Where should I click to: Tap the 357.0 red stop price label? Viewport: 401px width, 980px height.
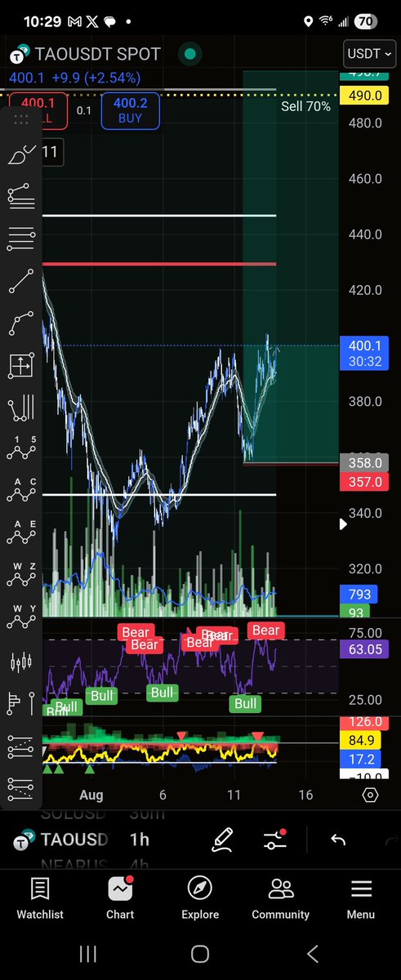click(x=366, y=482)
